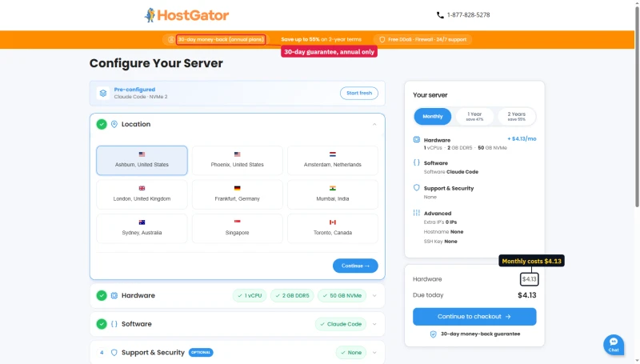Expand the Hardware section chevron
The height and width of the screenshot is (364, 640).
point(374,295)
